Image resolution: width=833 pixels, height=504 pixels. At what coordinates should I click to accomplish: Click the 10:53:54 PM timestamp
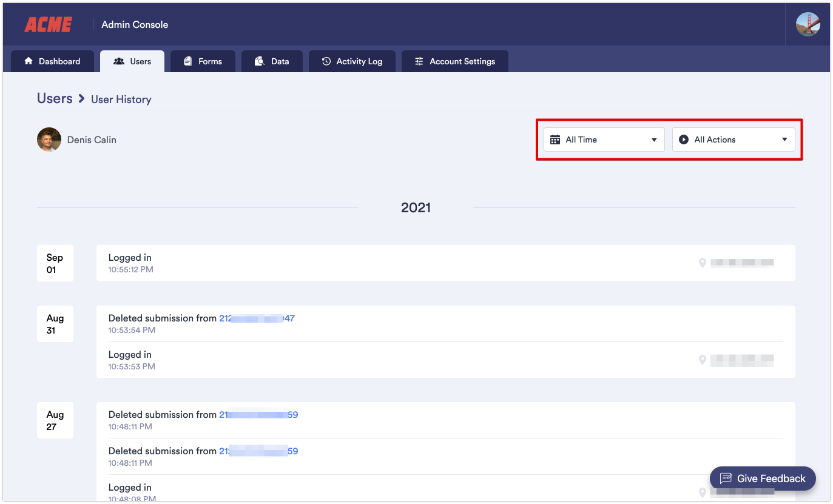132,330
